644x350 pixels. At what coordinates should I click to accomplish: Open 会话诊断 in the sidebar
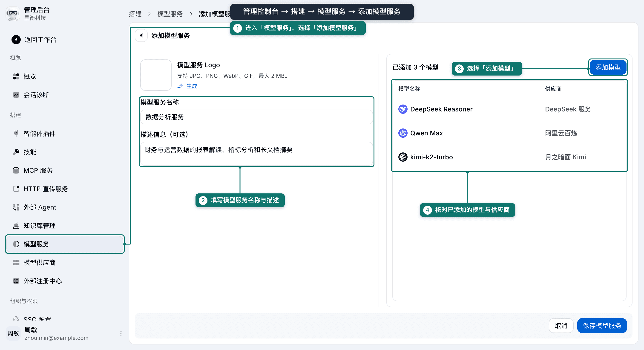tap(65, 95)
